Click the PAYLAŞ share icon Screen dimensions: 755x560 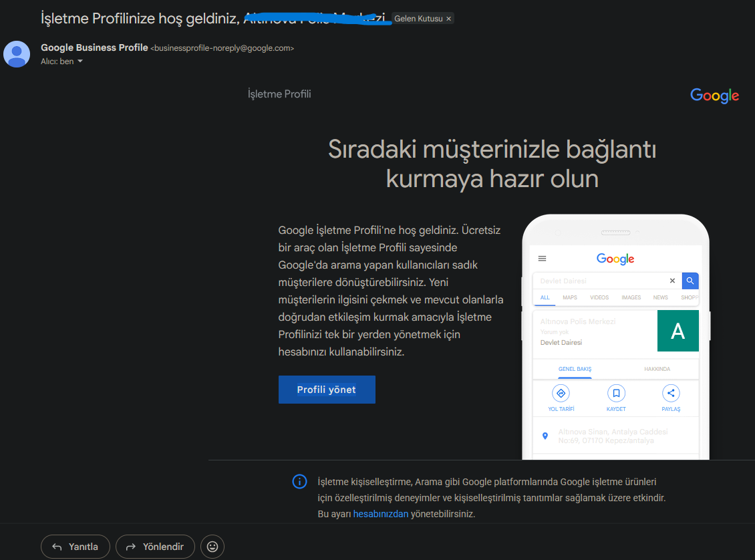tap(671, 394)
